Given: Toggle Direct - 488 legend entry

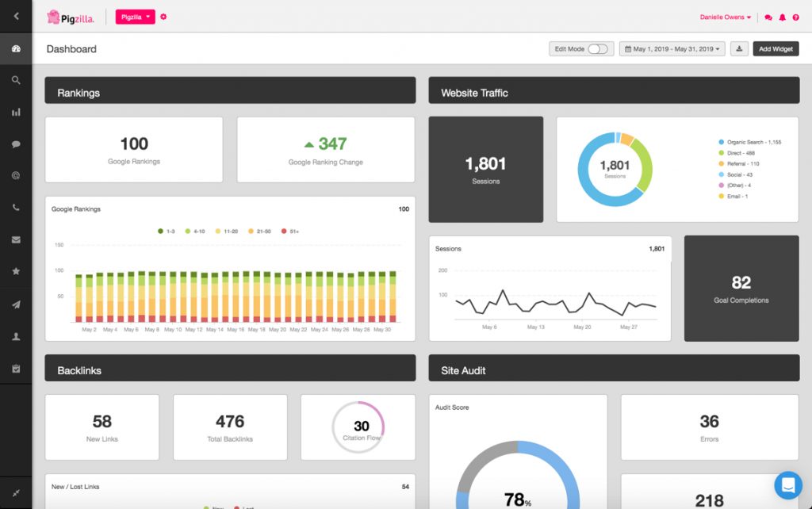Looking at the screenshot, I should [737, 153].
